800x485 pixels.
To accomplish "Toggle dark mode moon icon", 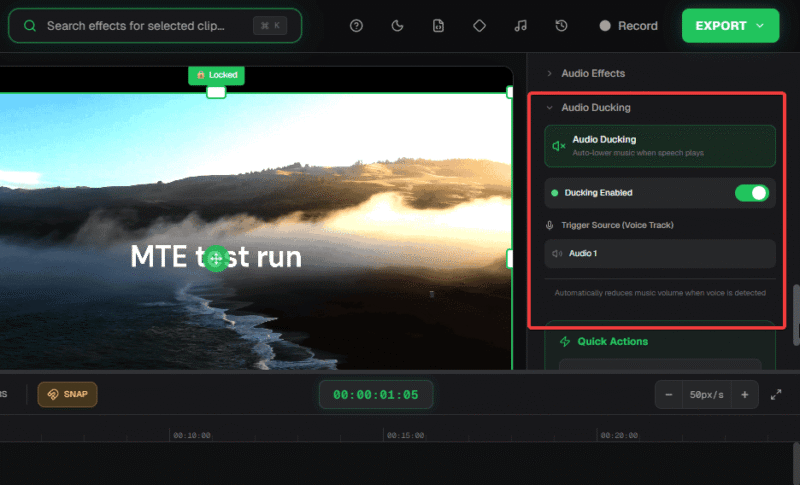I will click(397, 25).
